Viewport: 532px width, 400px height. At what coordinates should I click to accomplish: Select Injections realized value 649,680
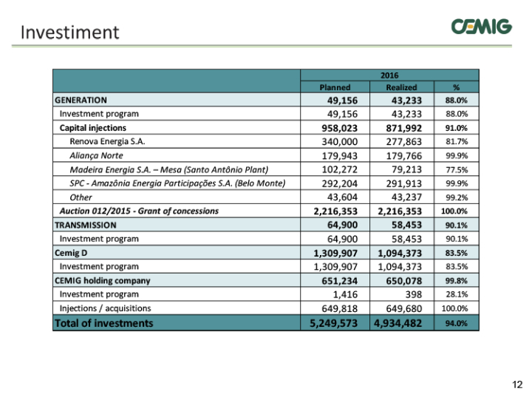(x=403, y=308)
